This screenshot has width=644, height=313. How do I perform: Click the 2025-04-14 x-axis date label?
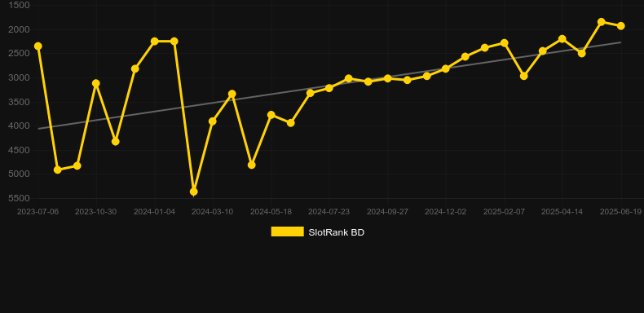562,212
